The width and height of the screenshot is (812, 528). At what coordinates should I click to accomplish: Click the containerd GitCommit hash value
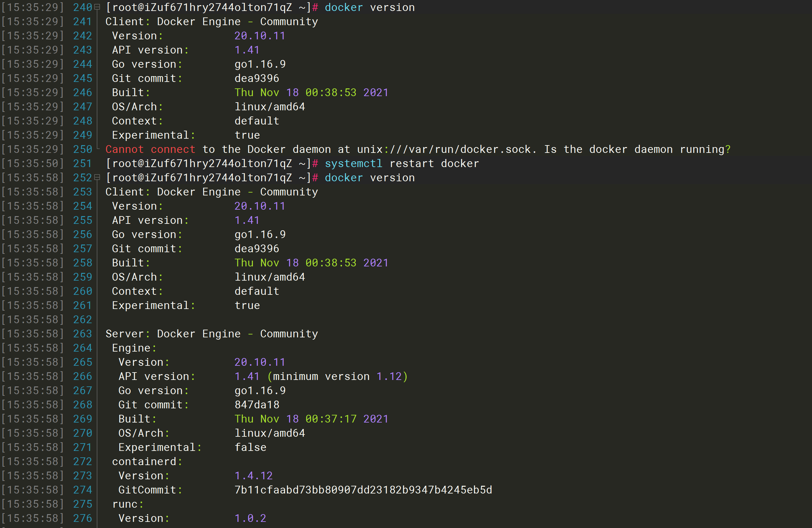363,490
